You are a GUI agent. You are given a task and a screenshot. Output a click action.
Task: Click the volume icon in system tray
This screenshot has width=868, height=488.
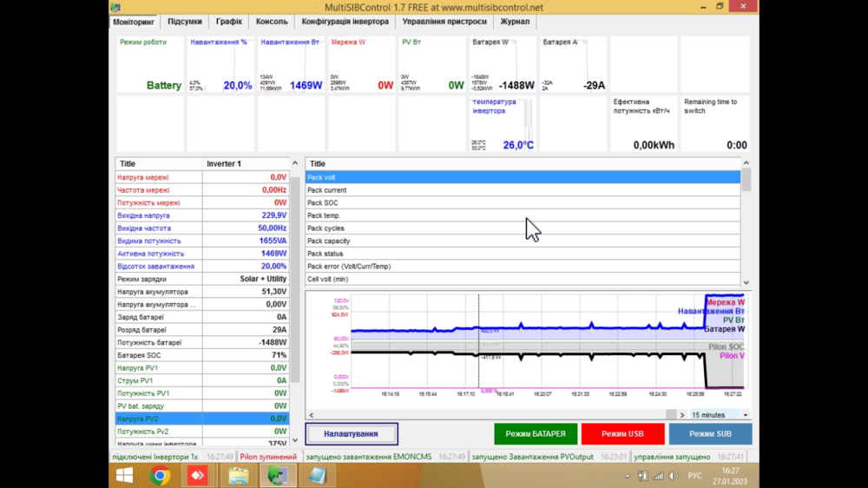click(x=673, y=476)
